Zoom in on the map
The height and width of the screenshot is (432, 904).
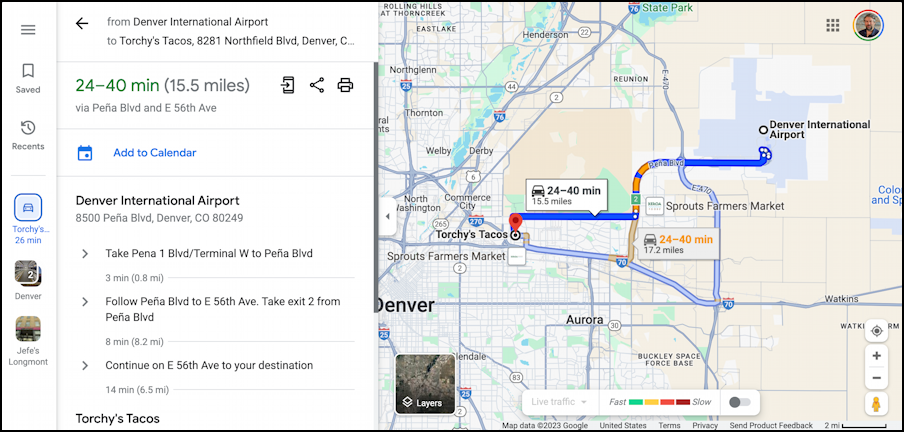pos(876,356)
